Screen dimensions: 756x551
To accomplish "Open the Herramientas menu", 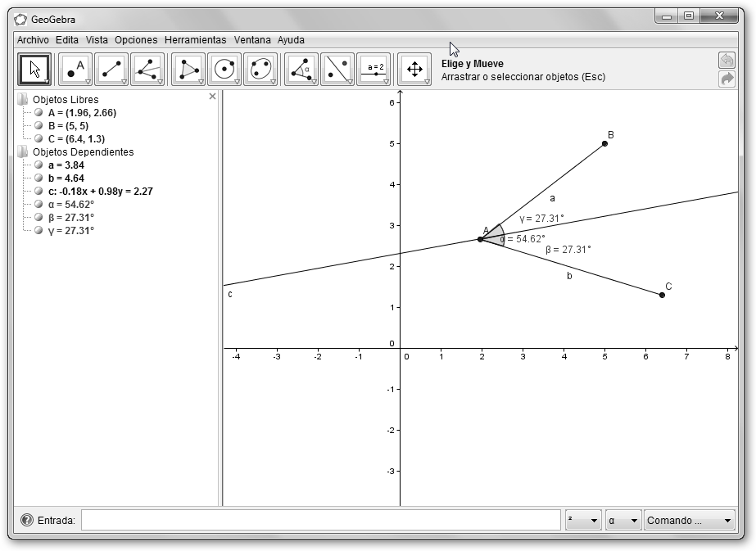I will coord(195,39).
